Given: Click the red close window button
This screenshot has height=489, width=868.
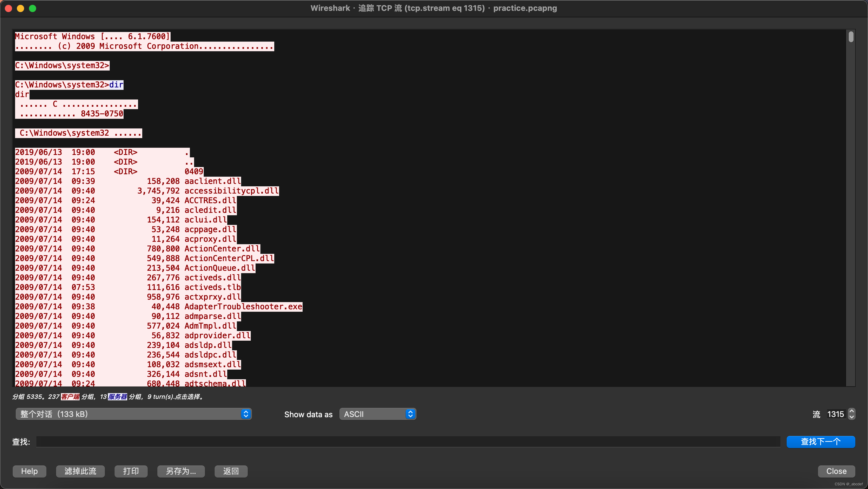Looking at the screenshot, I should tap(9, 8).
